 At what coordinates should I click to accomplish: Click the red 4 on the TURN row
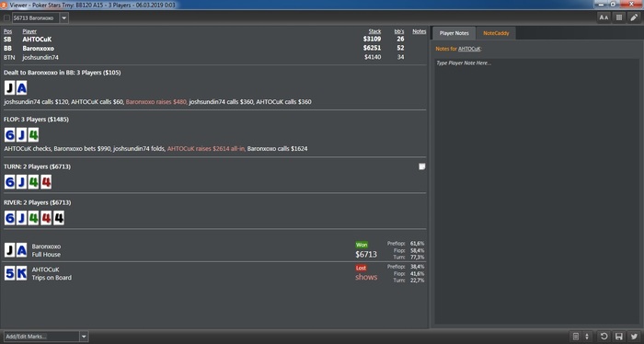point(46,182)
